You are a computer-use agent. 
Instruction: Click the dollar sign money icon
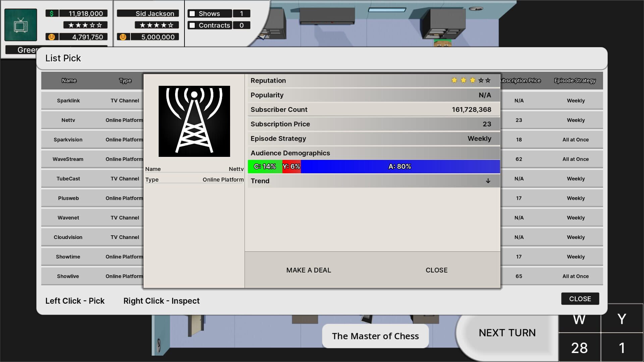51,13
